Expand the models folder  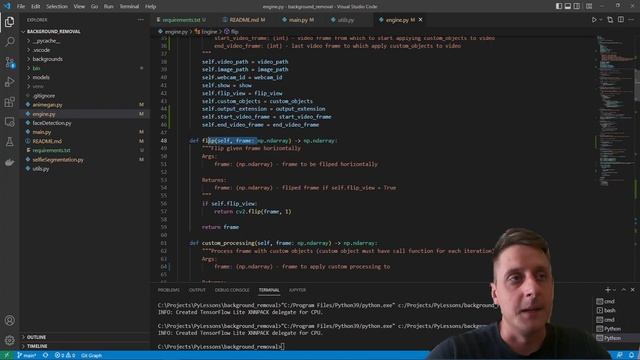[41, 77]
